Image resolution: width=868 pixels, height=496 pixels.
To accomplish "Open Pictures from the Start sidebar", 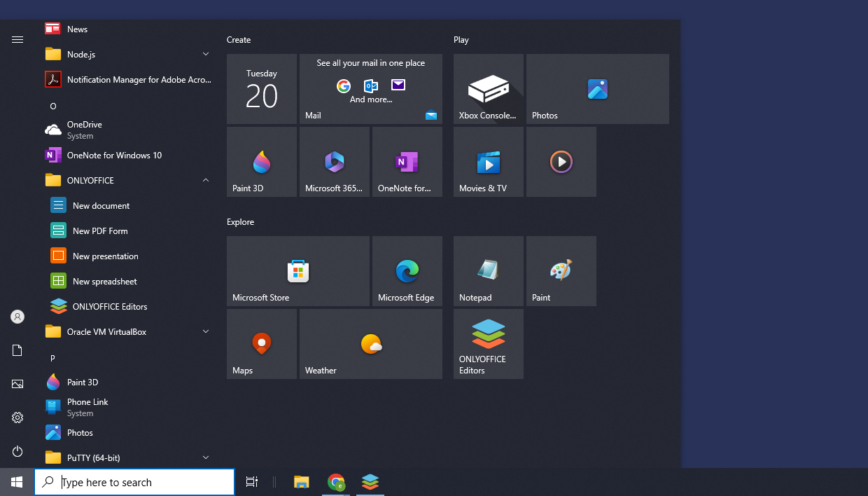I will click(17, 384).
